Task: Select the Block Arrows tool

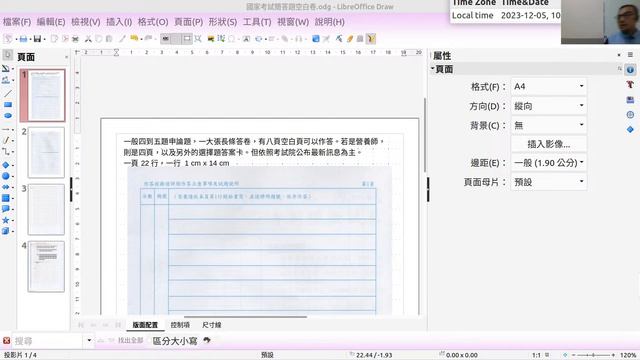Action: [6, 187]
